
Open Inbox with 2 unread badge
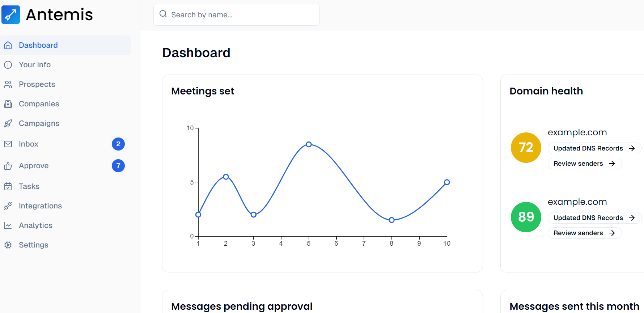pyautogui.click(x=29, y=144)
